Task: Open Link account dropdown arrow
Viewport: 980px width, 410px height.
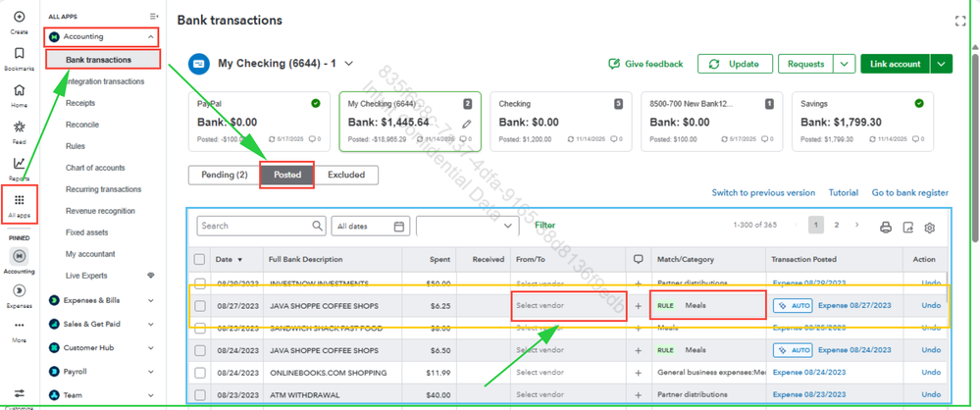Action: click(942, 64)
